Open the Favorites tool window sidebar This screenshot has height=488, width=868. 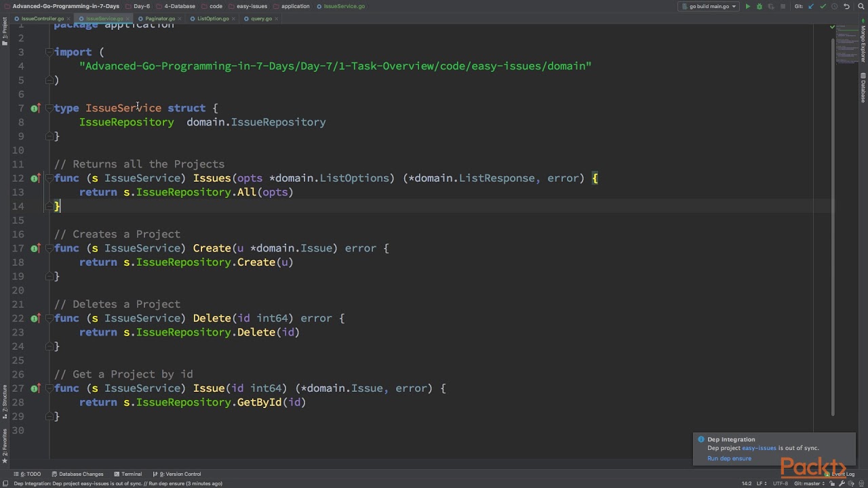coord(4,446)
